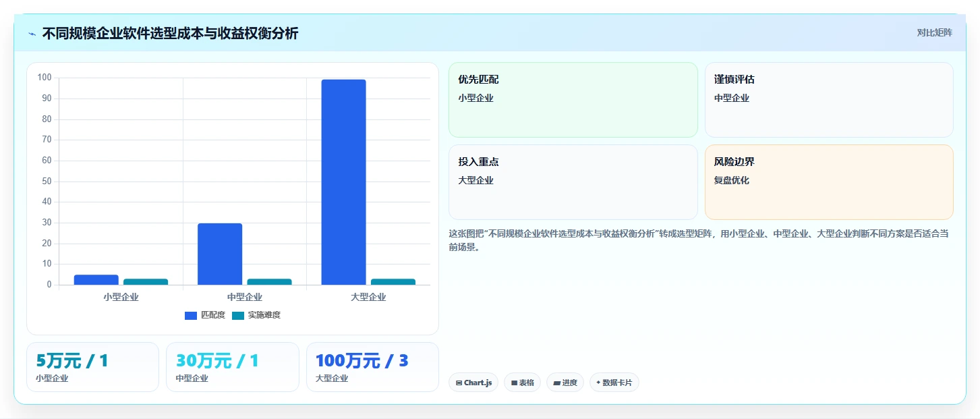This screenshot has height=419, width=980.
Task: Open the 投入重点 card
Action: (573, 182)
